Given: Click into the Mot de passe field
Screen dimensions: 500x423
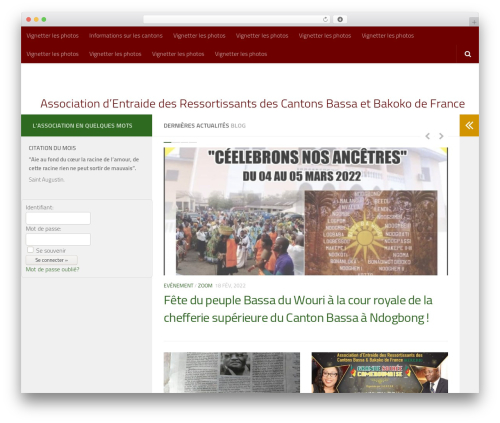Looking at the screenshot, I should tap(58, 239).
